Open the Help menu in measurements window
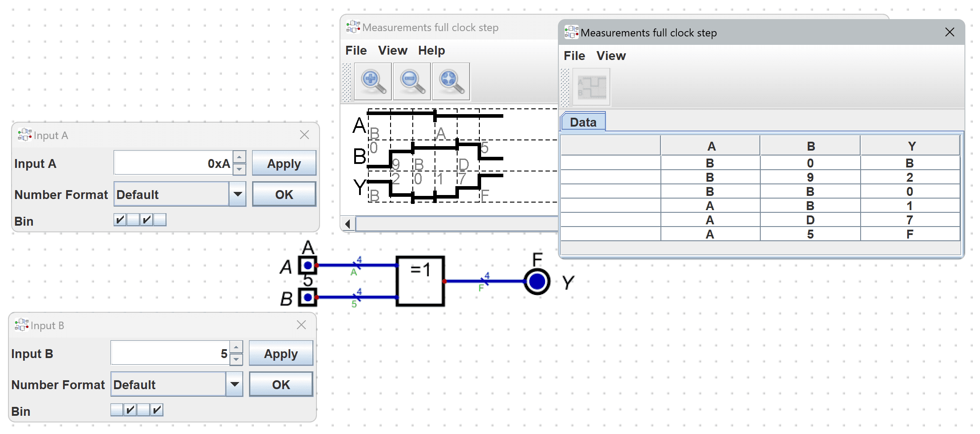The width and height of the screenshot is (980, 434). coord(431,51)
